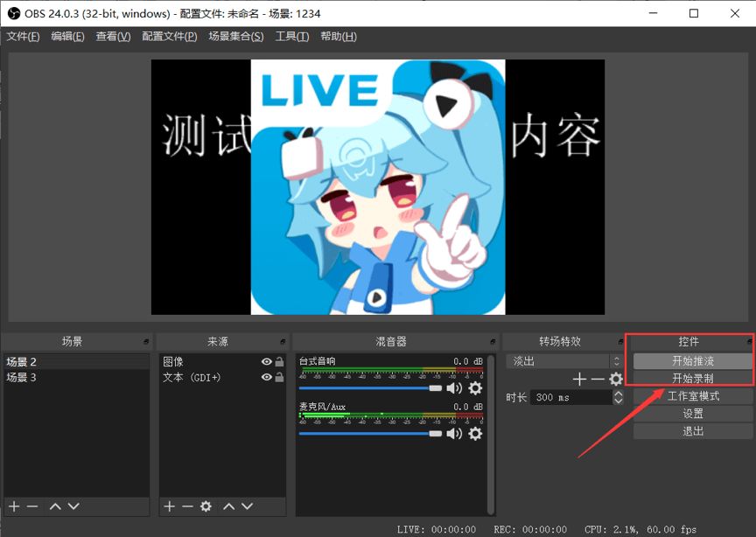
Task: Open 麦克风/Aux audio settings gear
Action: 475,434
